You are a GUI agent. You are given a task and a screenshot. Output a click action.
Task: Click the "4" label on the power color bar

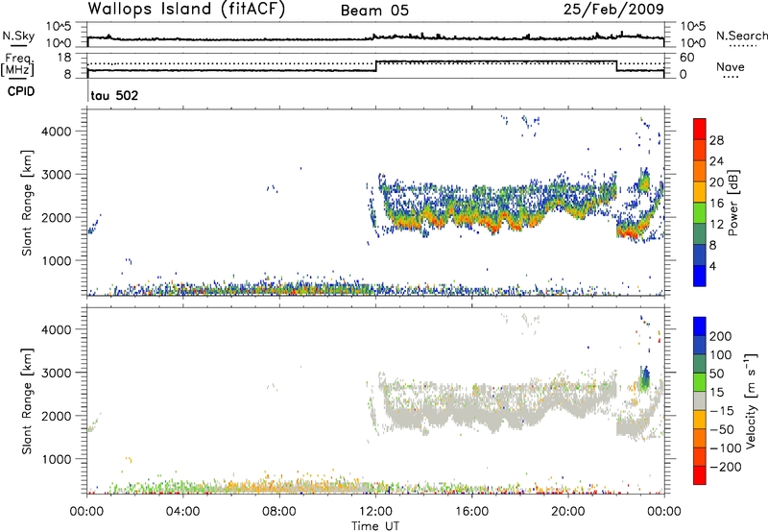pyautogui.click(x=712, y=267)
